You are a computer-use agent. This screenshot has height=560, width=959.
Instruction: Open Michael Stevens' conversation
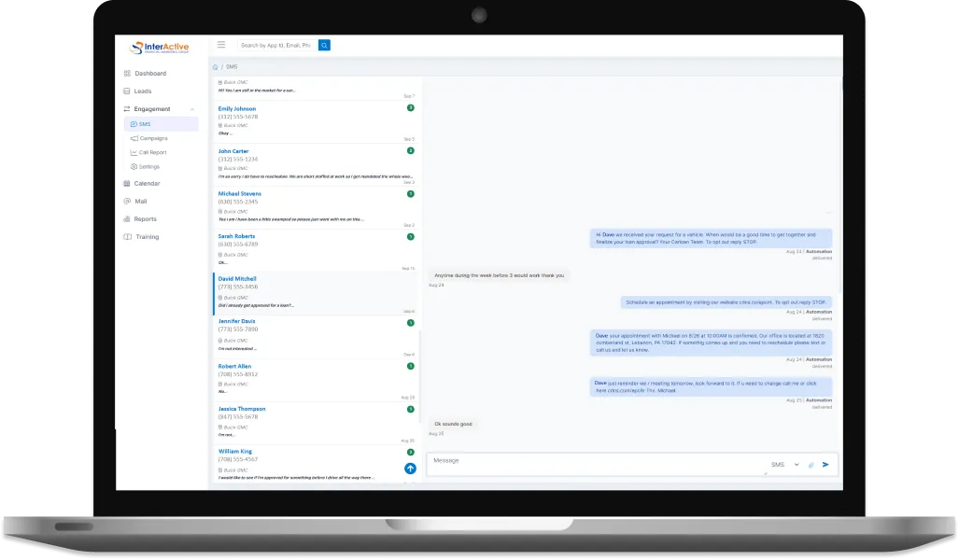pos(316,208)
